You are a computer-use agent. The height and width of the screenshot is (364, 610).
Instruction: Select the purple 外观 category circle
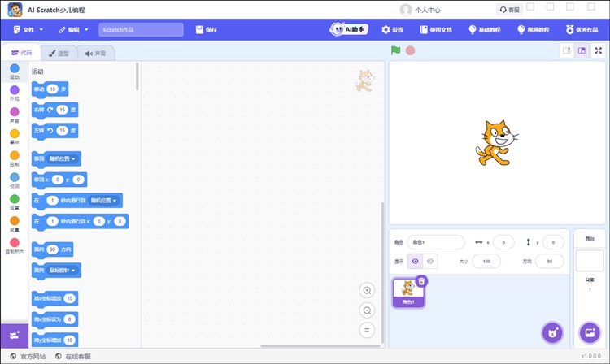(14, 91)
